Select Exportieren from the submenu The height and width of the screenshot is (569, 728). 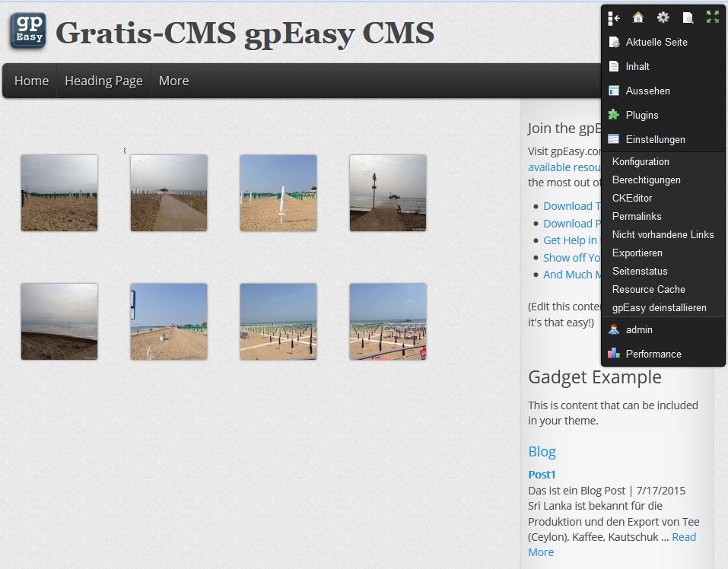(637, 253)
